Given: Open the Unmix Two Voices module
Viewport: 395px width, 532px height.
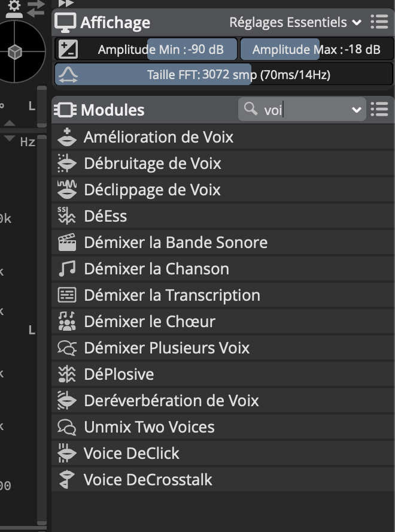Looking at the screenshot, I should click(x=223, y=427).
